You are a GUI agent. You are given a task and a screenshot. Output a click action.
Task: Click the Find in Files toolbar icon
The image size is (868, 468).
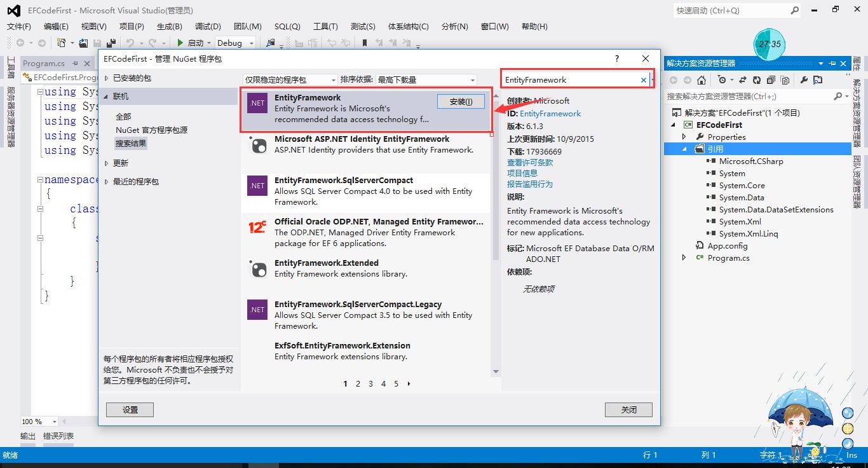pyautogui.click(x=271, y=43)
